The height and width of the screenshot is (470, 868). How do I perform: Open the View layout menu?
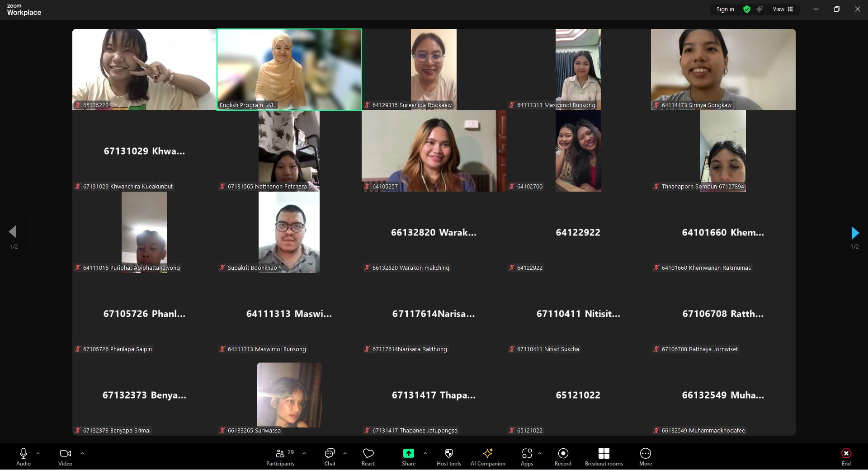783,9
